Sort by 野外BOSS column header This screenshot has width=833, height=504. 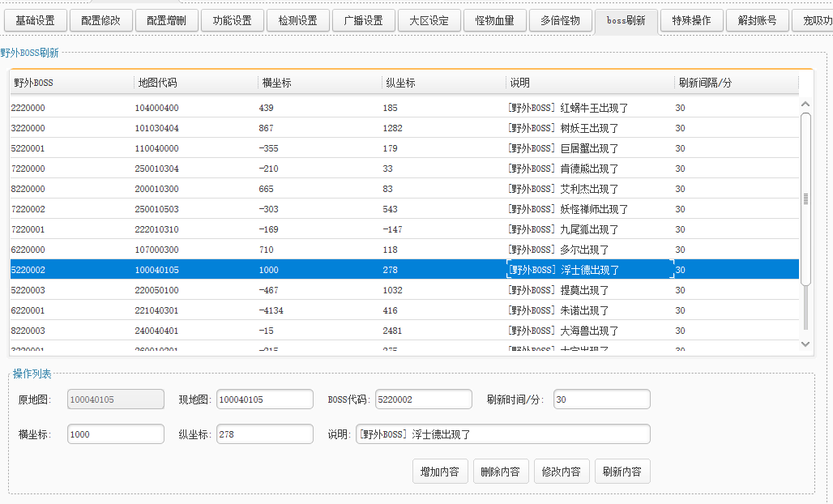pyautogui.click(x=72, y=83)
